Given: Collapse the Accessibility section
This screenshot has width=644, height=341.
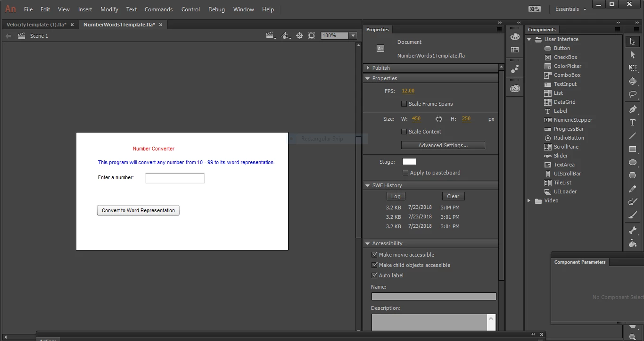Looking at the screenshot, I should (368, 243).
